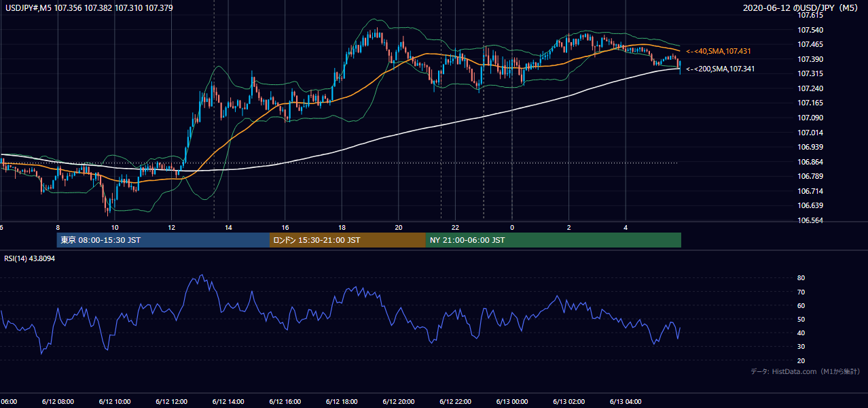Click hour tick 18 under the price chart
This screenshot has width=868, height=408.
point(342,228)
